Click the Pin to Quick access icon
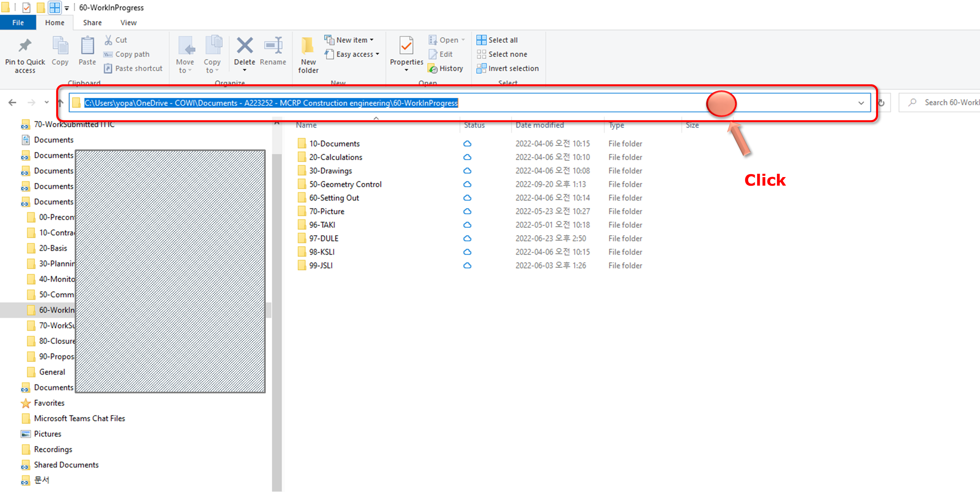Image resolution: width=980 pixels, height=492 pixels. (x=25, y=46)
